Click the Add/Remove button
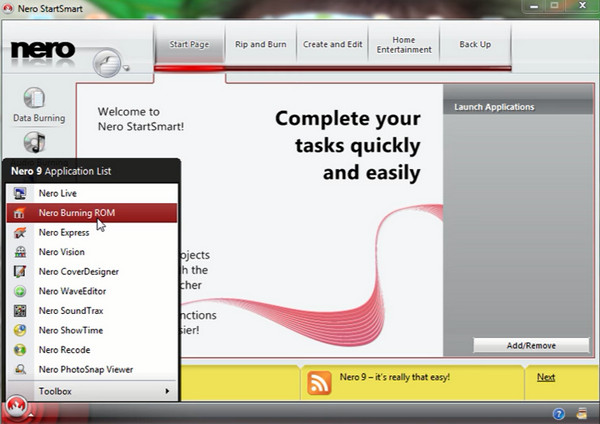 tap(531, 346)
